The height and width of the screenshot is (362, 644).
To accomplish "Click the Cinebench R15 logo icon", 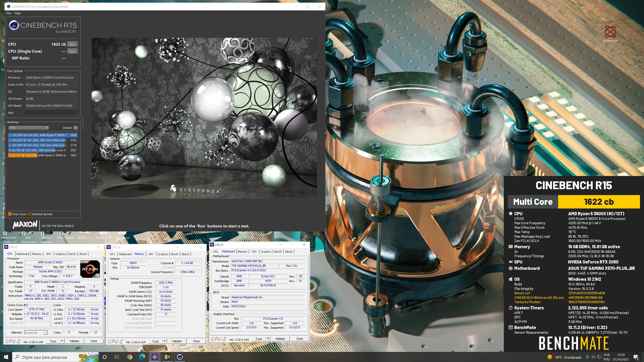I will point(14,25).
